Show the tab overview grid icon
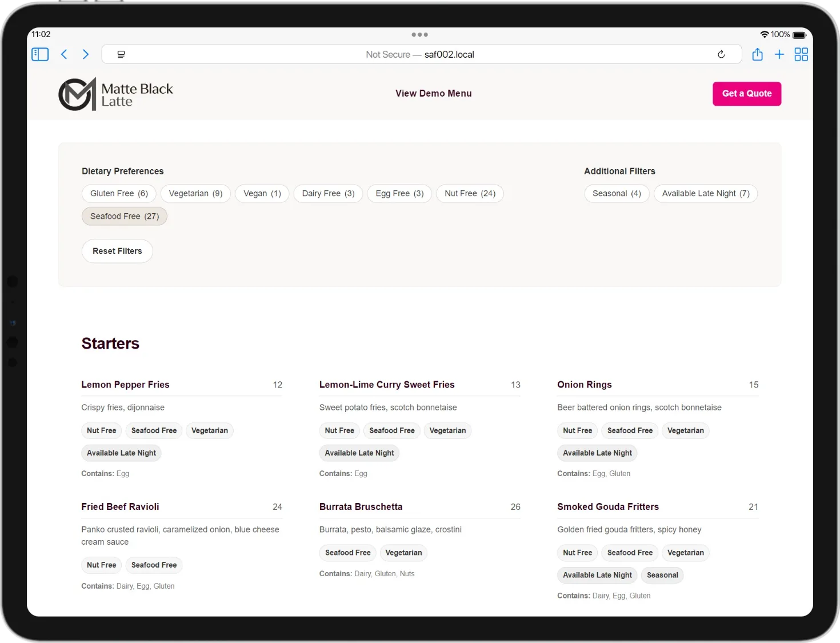Viewport: 840px width, 643px height. (801, 54)
